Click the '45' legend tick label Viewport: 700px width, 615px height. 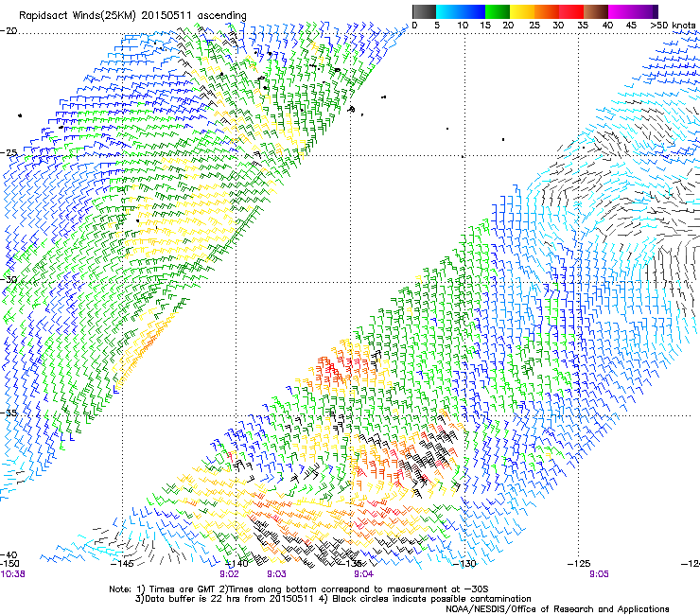631,26
